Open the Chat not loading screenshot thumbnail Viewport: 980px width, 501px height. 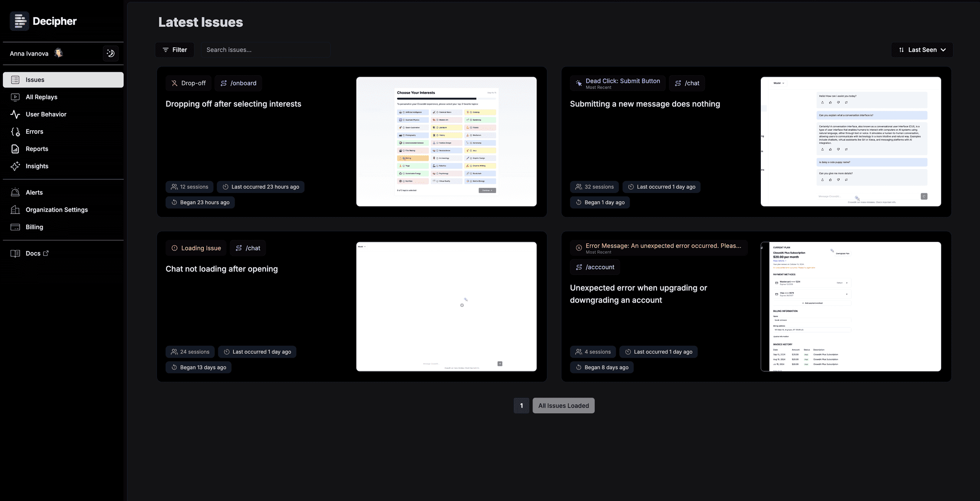(x=446, y=306)
